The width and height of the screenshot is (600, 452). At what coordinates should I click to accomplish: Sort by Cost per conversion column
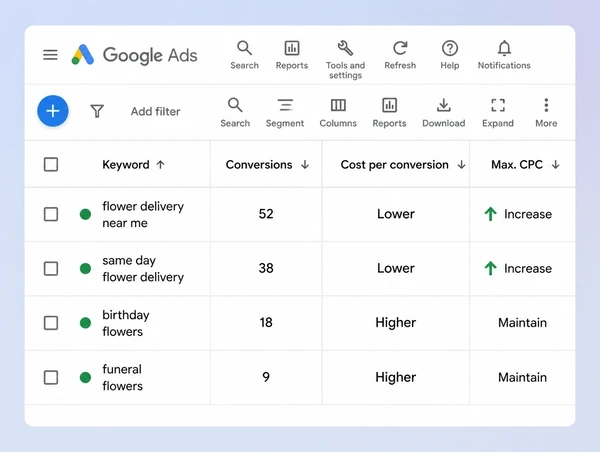pos(403,165)
